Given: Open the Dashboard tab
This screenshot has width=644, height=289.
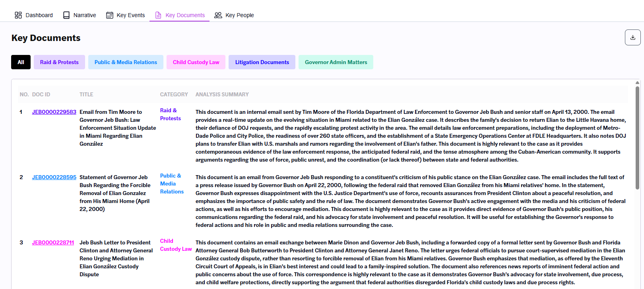Looking at the screenshot, I should 34,15.
